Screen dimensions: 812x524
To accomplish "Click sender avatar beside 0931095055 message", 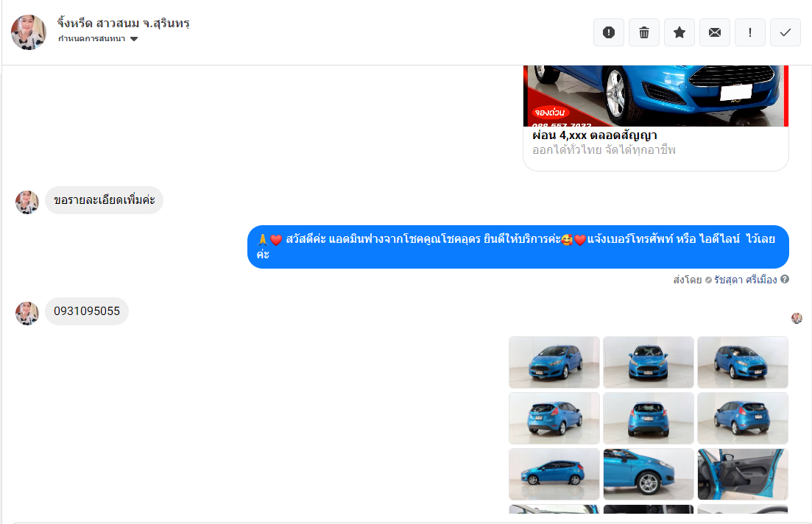I will pos(27,314).
